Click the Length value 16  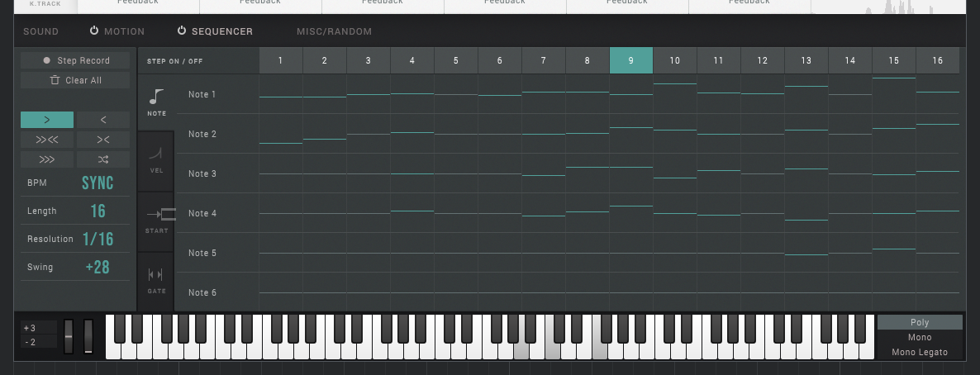(98, 211)
